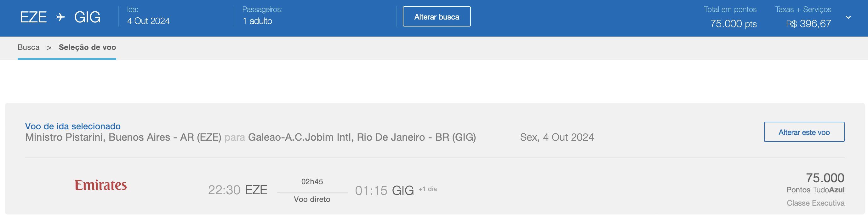
Task: Click the GIG destination code in header
Action: point(87,17)
